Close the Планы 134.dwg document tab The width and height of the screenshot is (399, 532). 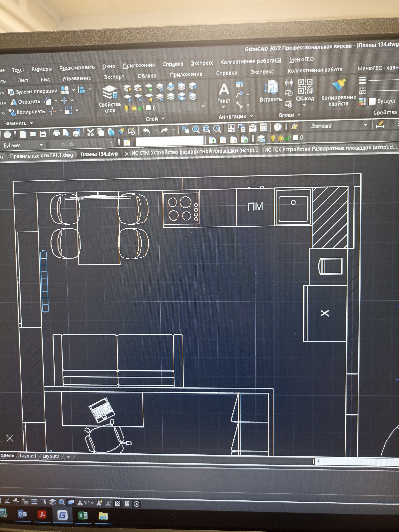pos(127,154)
